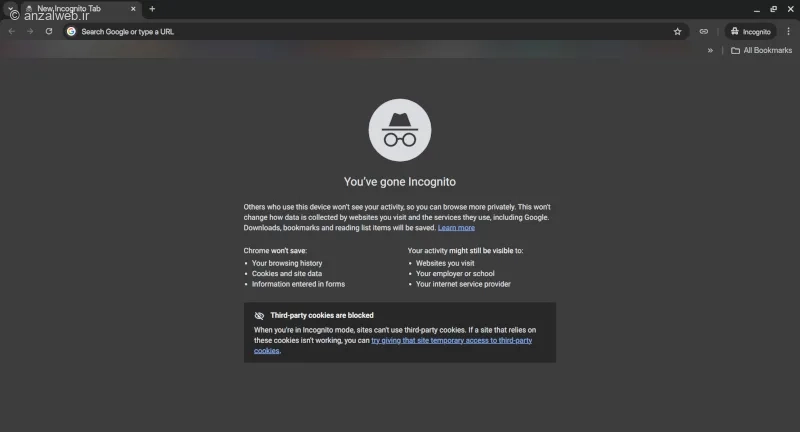Open the Learn more link

456,228
